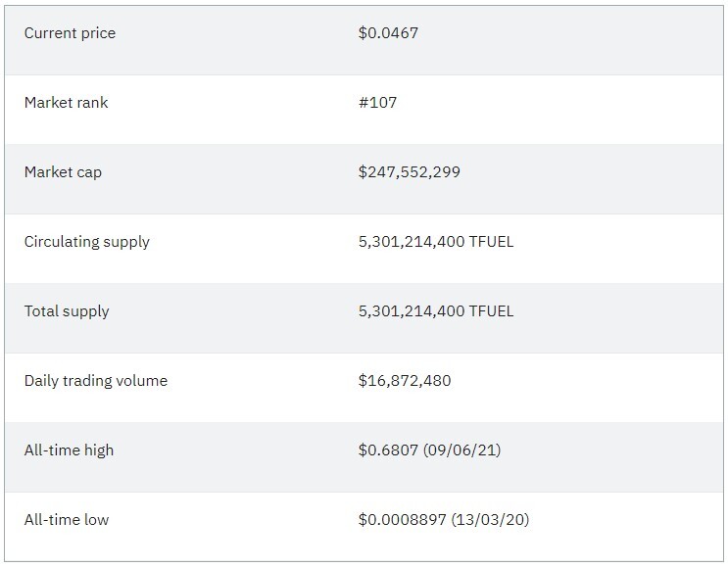The height and width of the screenshot is (568, 728).
Task: Click the Circulating supply label
Action: 87,242
